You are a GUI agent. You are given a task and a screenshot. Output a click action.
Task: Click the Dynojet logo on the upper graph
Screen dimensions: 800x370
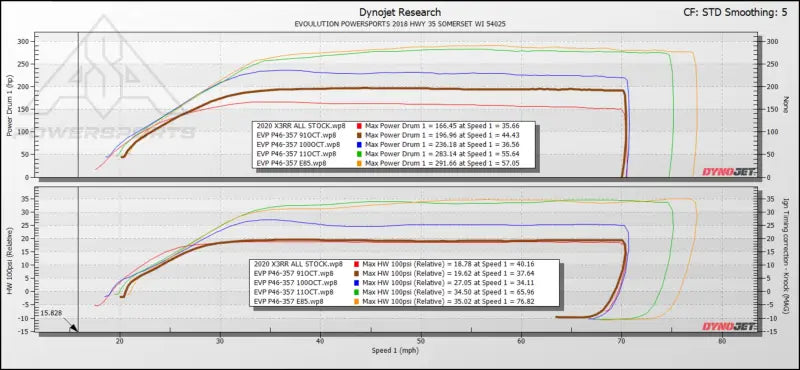[x=728, y=172]
